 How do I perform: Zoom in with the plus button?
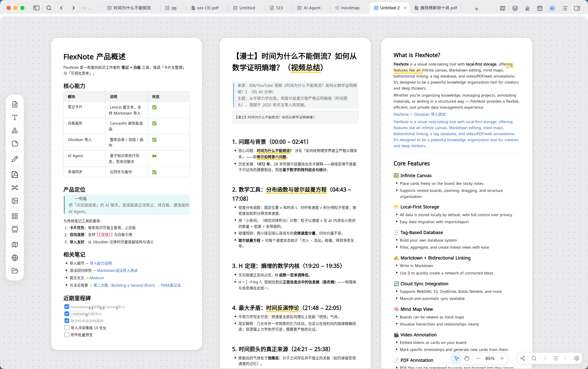[x=502, y=358]
